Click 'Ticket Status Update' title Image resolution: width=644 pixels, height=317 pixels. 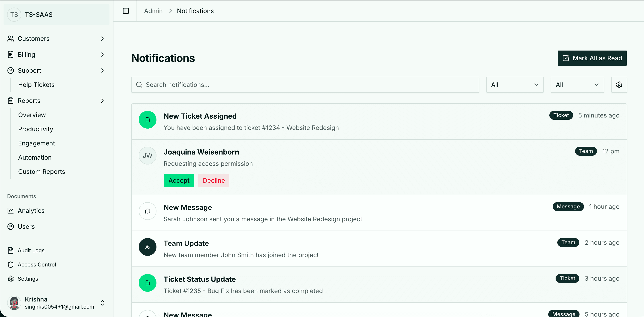click(x=199, y=279)
